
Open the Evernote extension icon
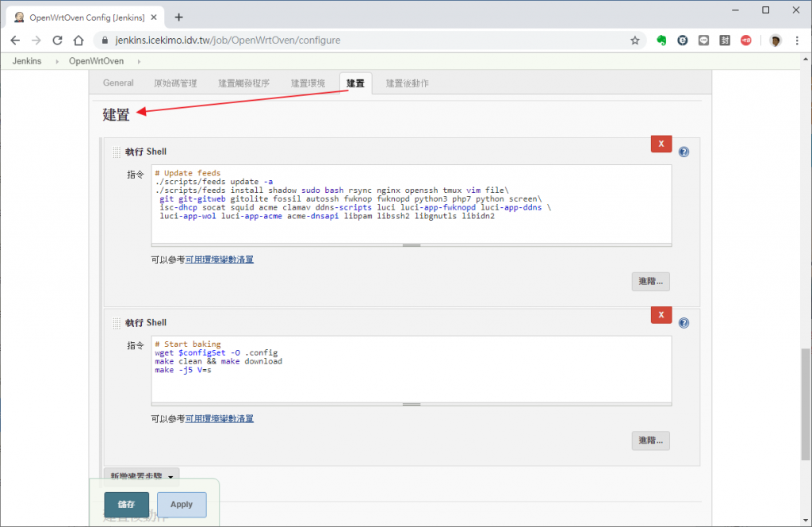click(661, 40)
